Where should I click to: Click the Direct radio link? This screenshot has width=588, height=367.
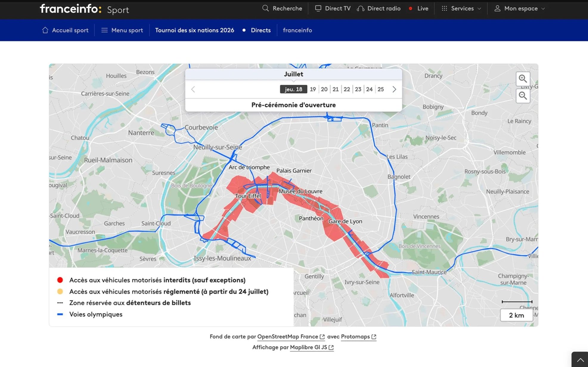coord(384,8)
